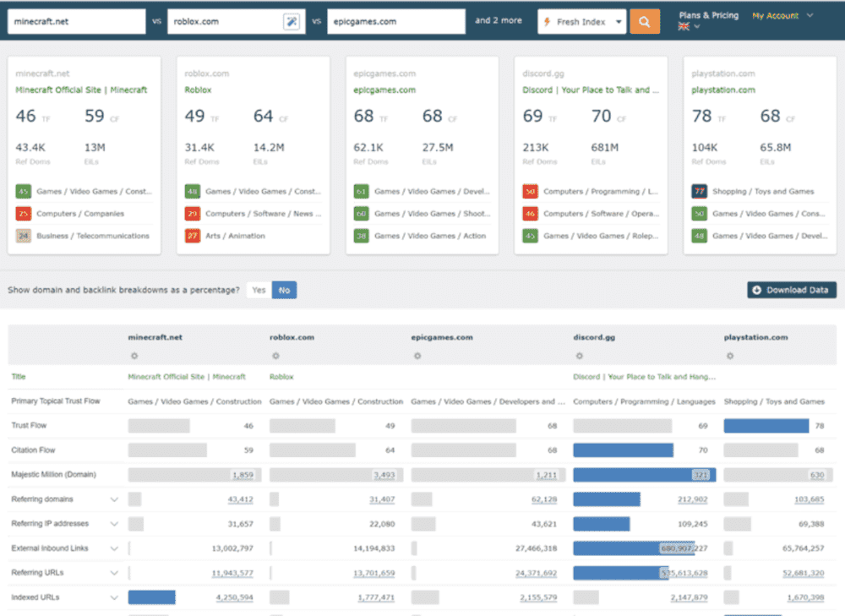Open the My Account menu
Image resolution: width=845 pixels, height=616 pixels.
782,15
